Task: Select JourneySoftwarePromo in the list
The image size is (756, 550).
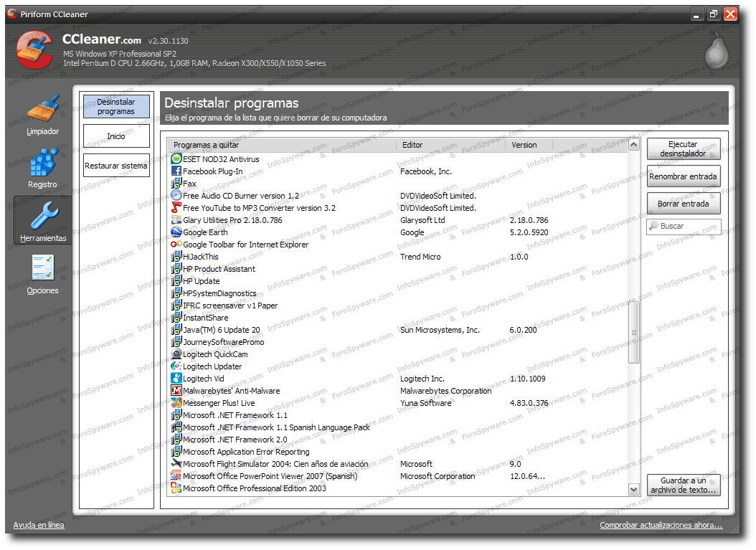Action: click(399, 342)
